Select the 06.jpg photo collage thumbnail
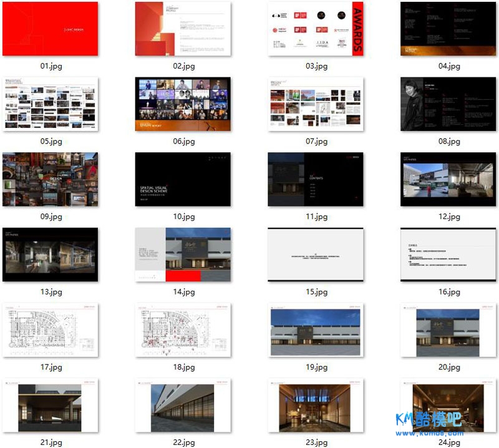Screen dimensions: 499x448 [x=183, y=104]
